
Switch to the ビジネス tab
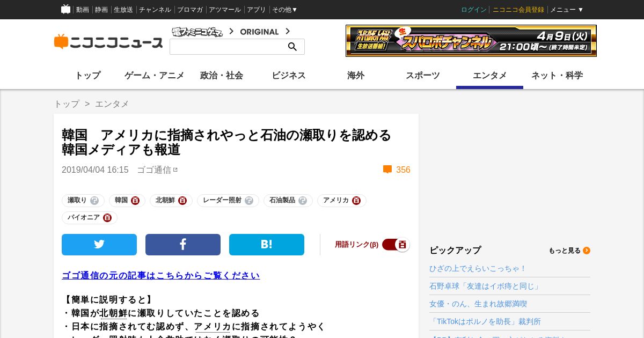(x=289, y=76)
